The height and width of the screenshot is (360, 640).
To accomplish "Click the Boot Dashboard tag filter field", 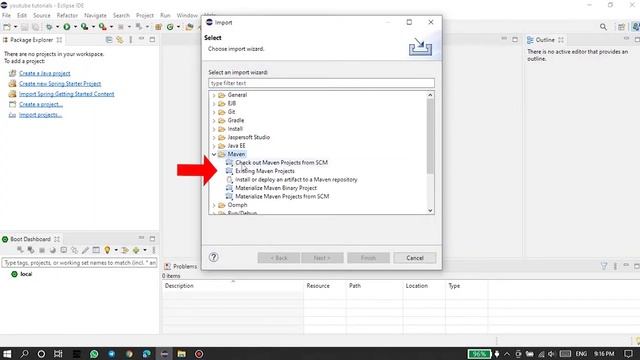I will (80, 263).
